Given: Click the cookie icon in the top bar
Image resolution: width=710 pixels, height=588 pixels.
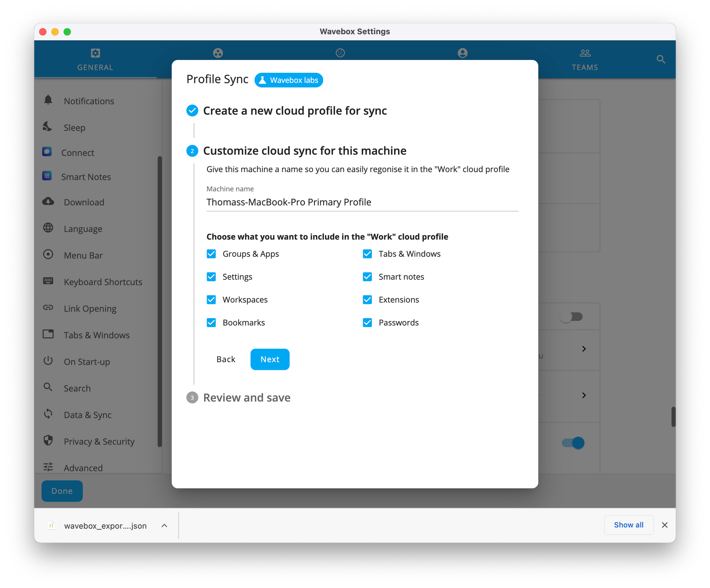Looking at the screenshot, I should [340, 53].
